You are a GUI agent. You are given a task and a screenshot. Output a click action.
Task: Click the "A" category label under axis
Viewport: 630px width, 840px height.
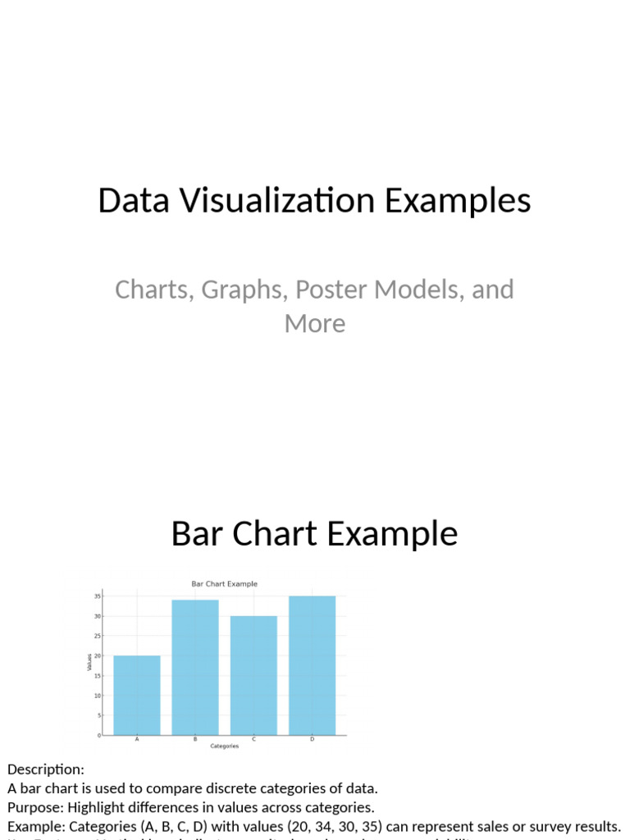click(137, 739)
